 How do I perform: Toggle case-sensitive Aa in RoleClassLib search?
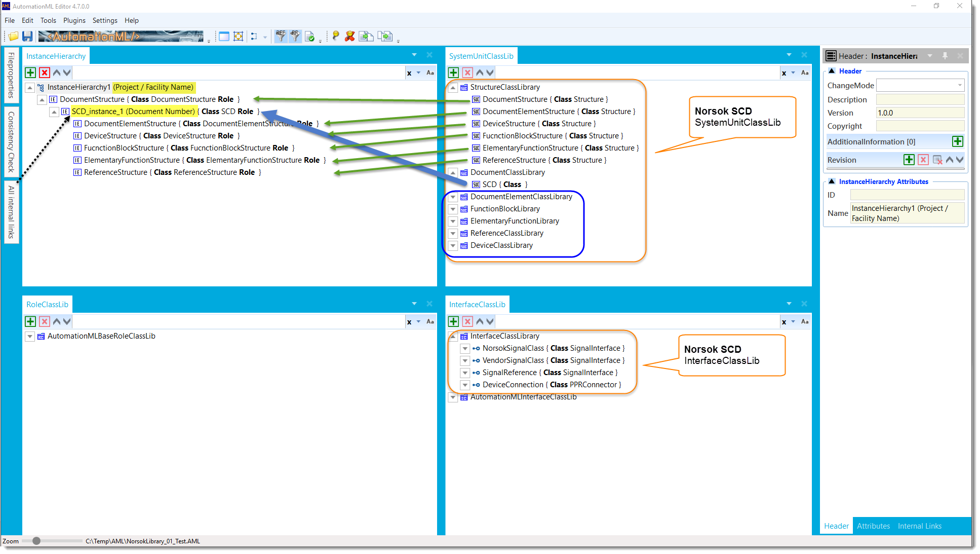[x=430, y=321]
